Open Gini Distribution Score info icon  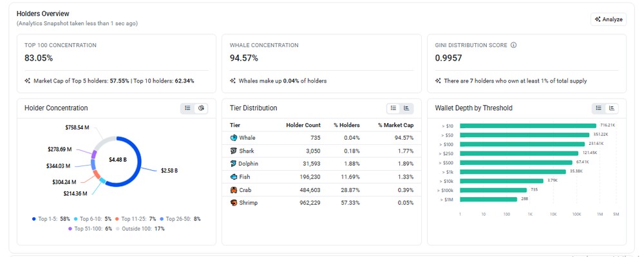pos(513,45)
